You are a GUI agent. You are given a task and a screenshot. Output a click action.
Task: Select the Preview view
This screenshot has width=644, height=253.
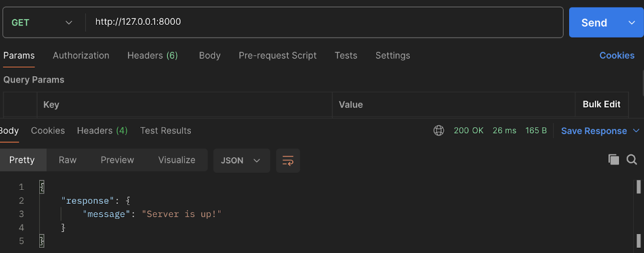point(118,160)
